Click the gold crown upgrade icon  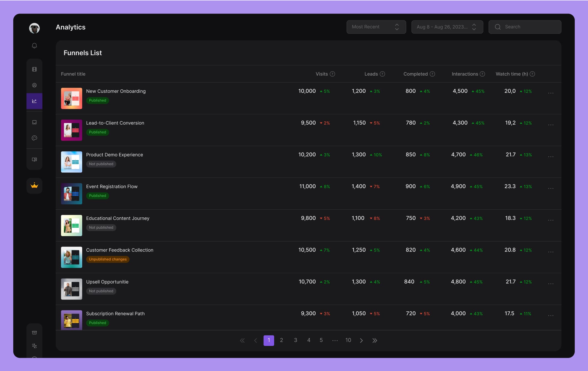(34, 185)
